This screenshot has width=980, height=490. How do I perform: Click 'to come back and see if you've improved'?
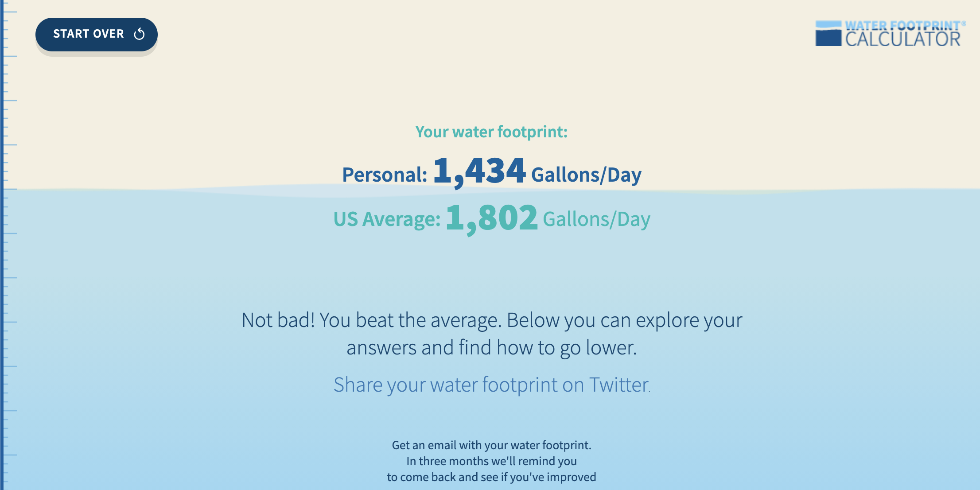point(492,477)
